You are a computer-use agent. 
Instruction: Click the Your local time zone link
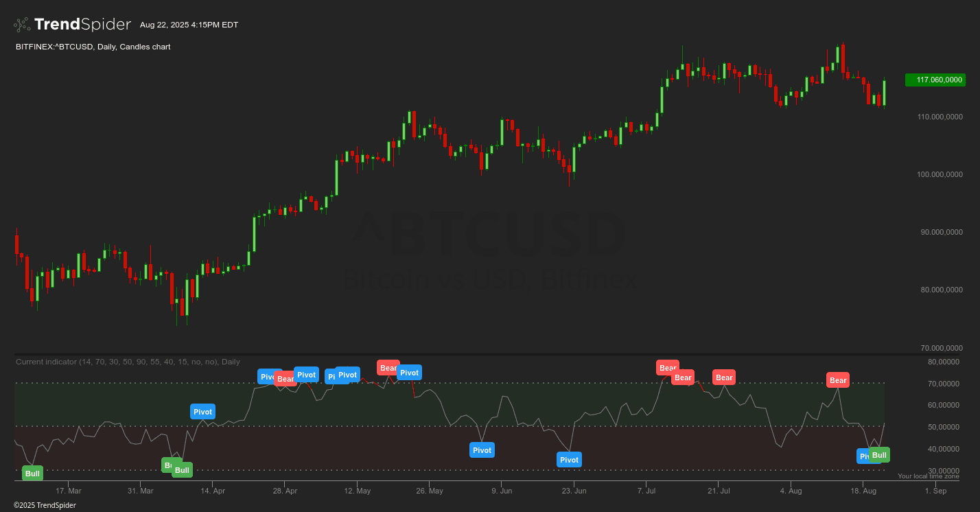[x=929, y=476]
